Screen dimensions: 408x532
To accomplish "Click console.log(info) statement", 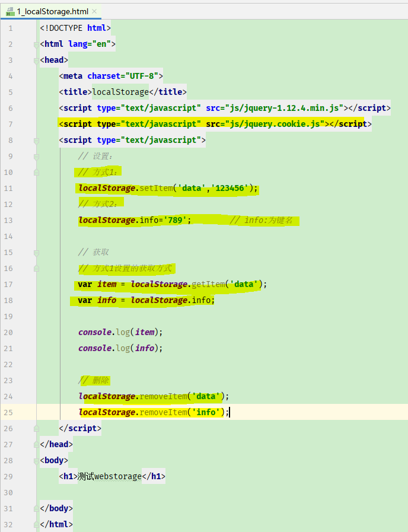I will (120, 348).
